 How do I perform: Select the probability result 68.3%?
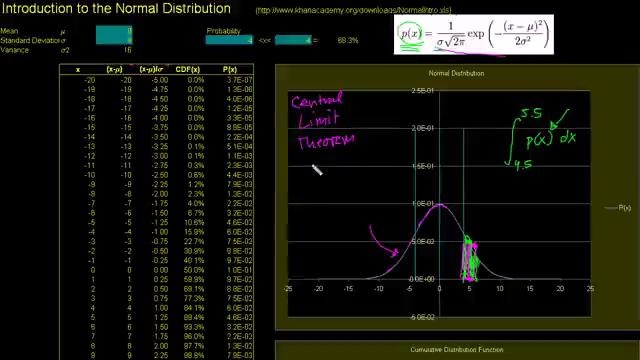(348, 40)
